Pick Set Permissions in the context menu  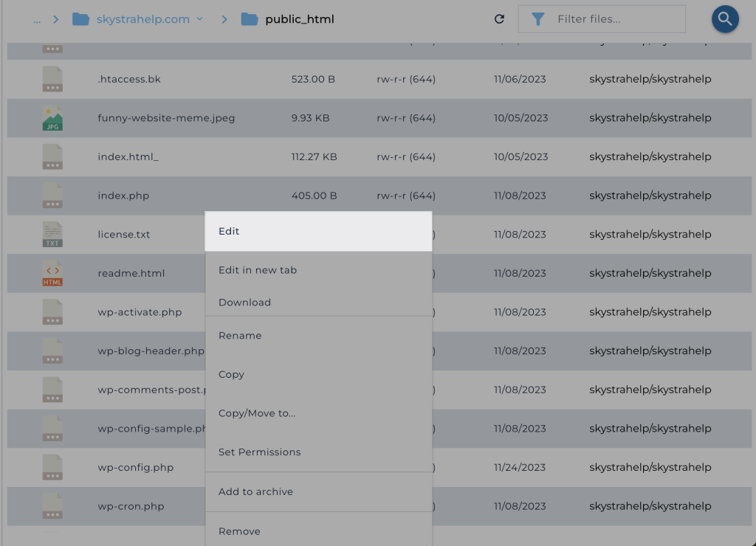click(x=259, y=452)
